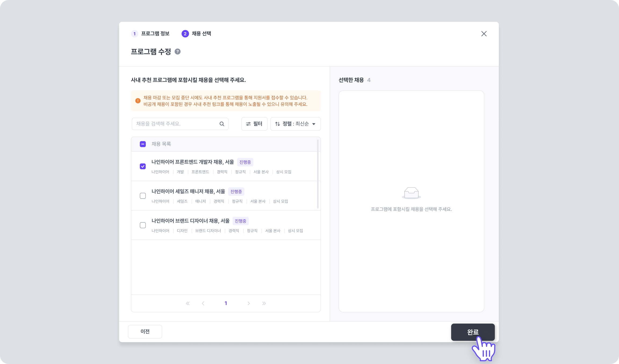Uncheck the 프론트엔드 개발자 채용 checkbox

click(x=143, y=166)
